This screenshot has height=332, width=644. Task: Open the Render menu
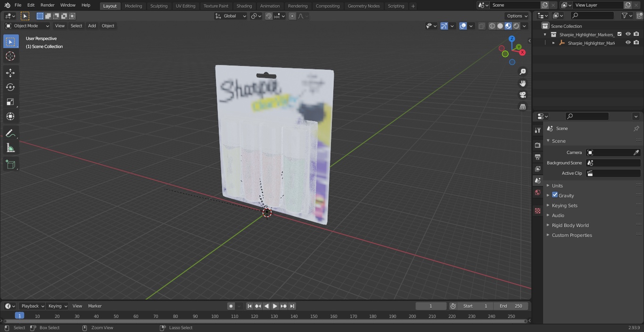point(47,5)
